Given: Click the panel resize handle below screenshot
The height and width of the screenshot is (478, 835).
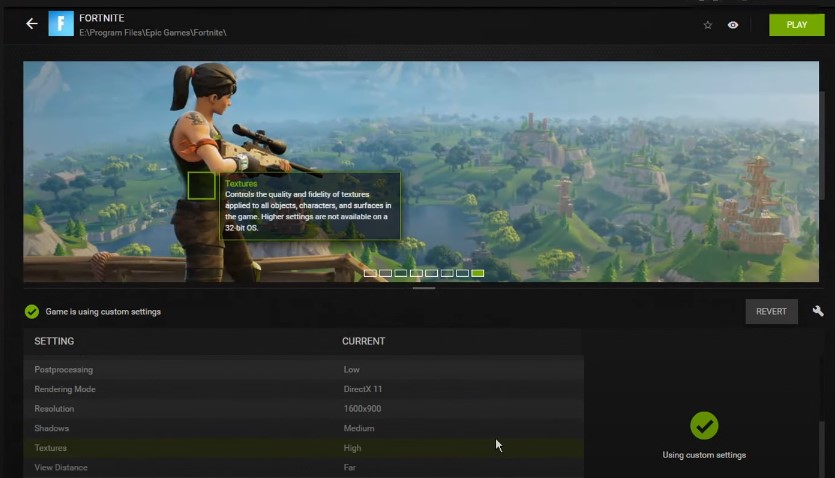Looking at the screenshot, I should pos(424,288).
